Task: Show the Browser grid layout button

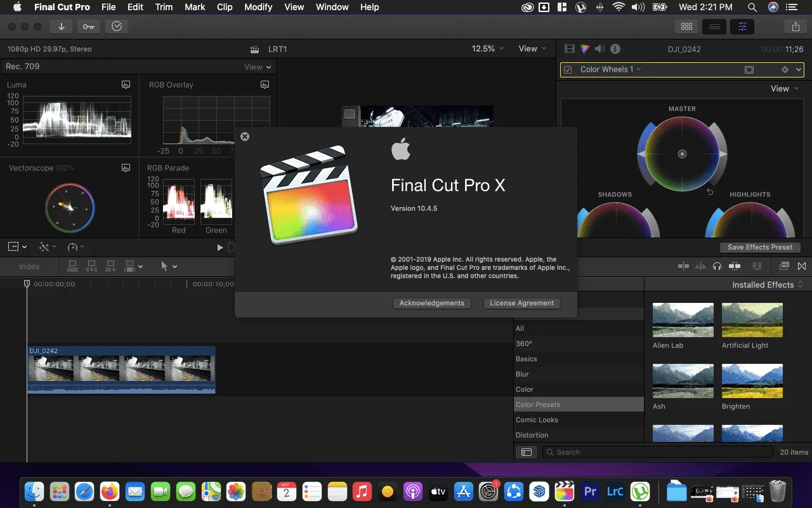Action: (x=686, y=27)
